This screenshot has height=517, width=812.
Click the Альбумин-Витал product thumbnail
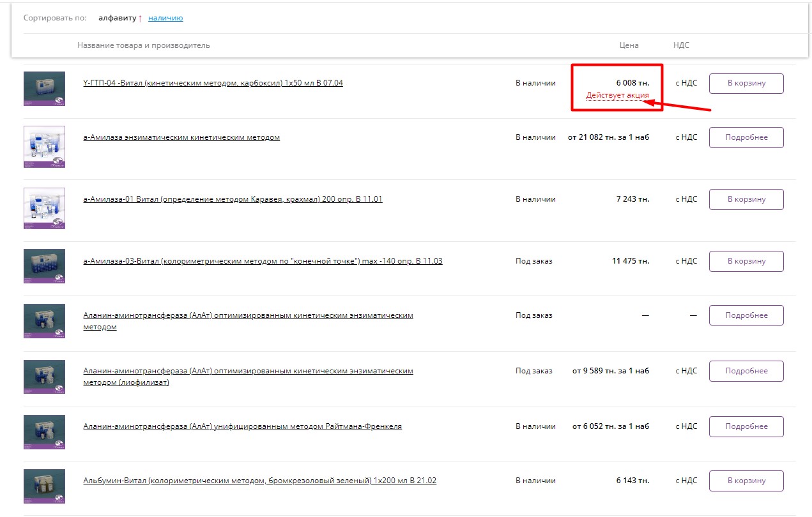44,486
